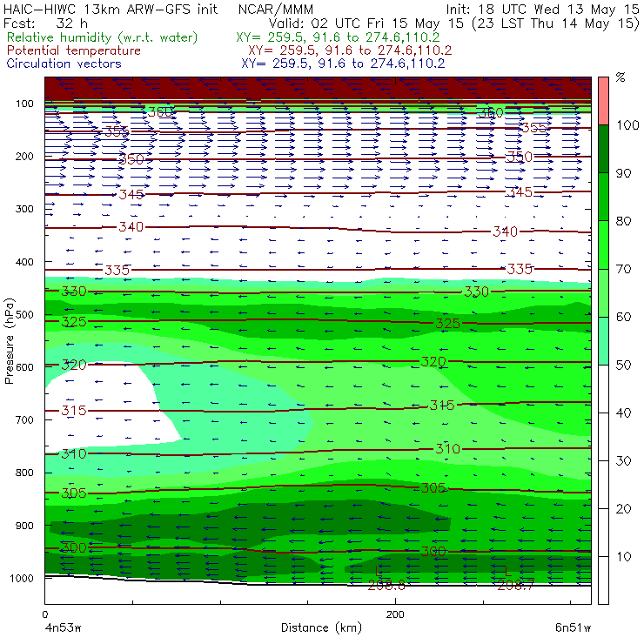Click the '4n53w' start location label
This screenshot has width=644, height=644.
click(x=63, y=628)
